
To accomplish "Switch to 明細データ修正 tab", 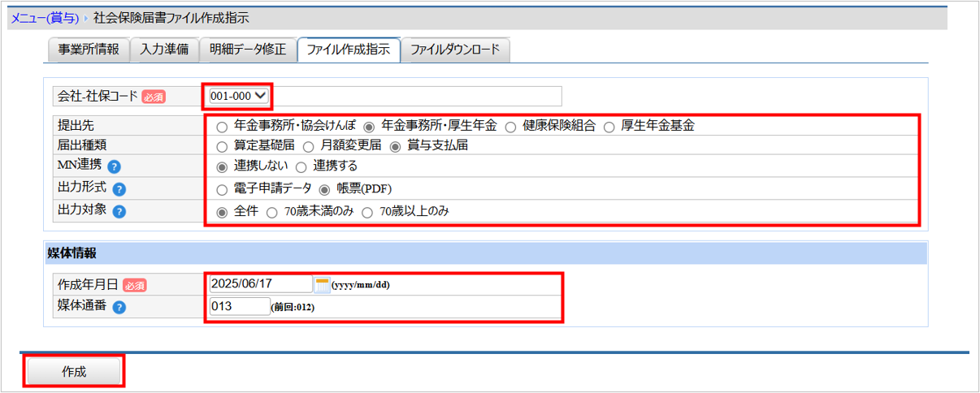I will [x=247, y=50].
